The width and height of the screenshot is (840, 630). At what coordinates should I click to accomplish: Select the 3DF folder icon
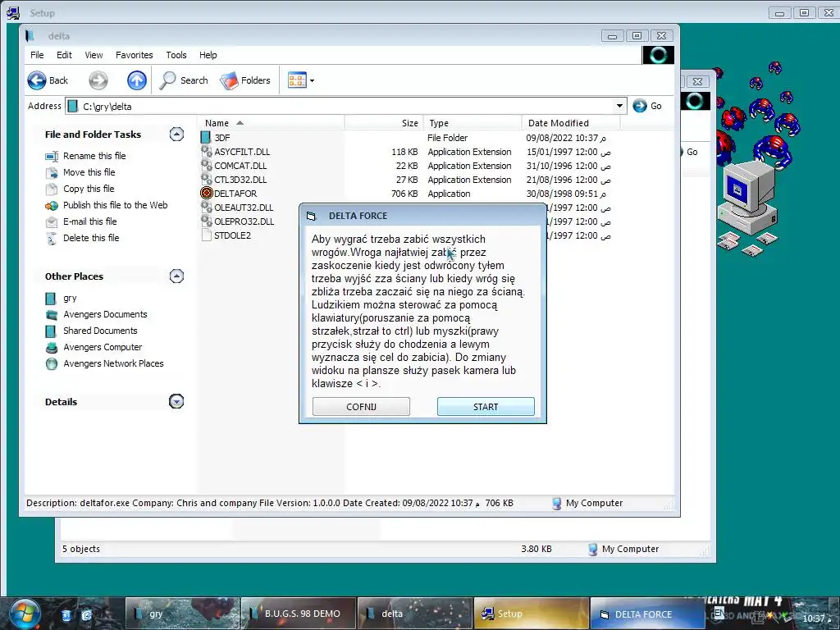tap(206, 138)
